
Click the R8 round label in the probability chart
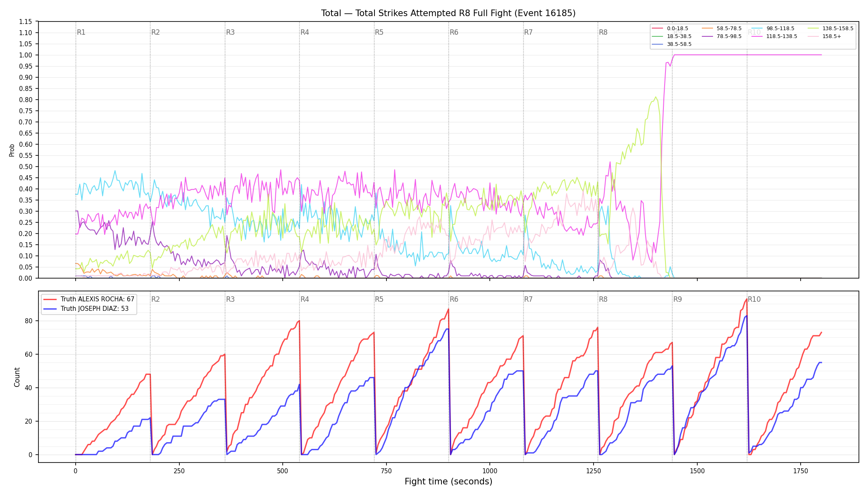[x=603, y=32]
